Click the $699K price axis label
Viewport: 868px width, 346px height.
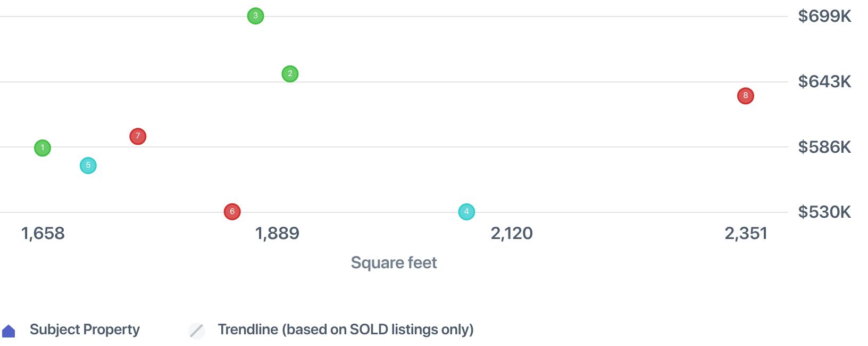click(x=824, y=17)
